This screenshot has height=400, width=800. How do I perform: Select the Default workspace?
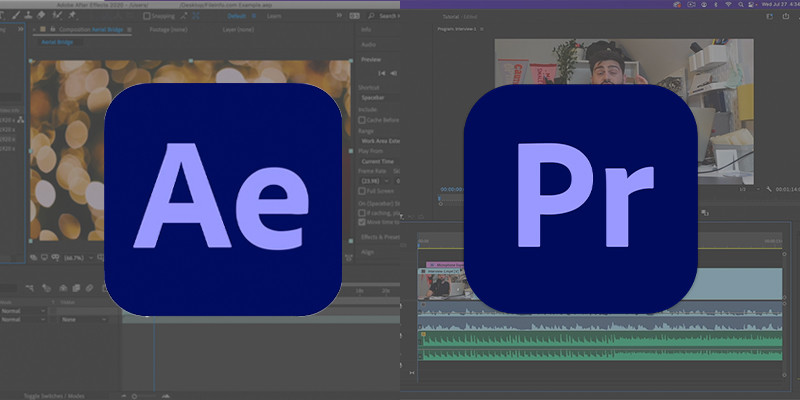(x=234, y=16)
